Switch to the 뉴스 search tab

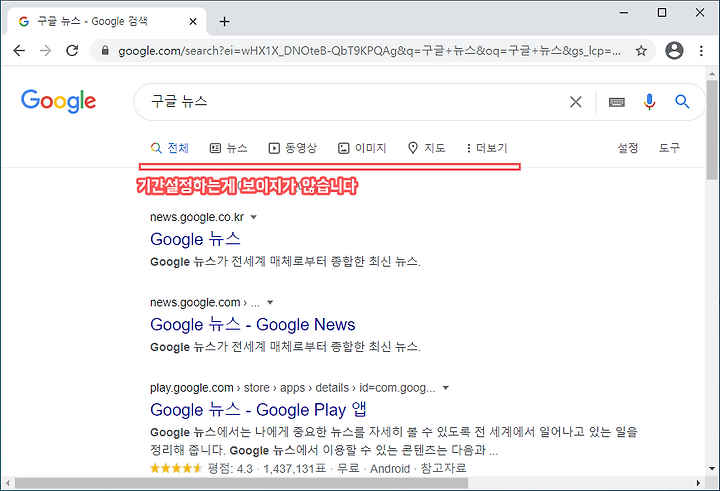pos(228,148)
